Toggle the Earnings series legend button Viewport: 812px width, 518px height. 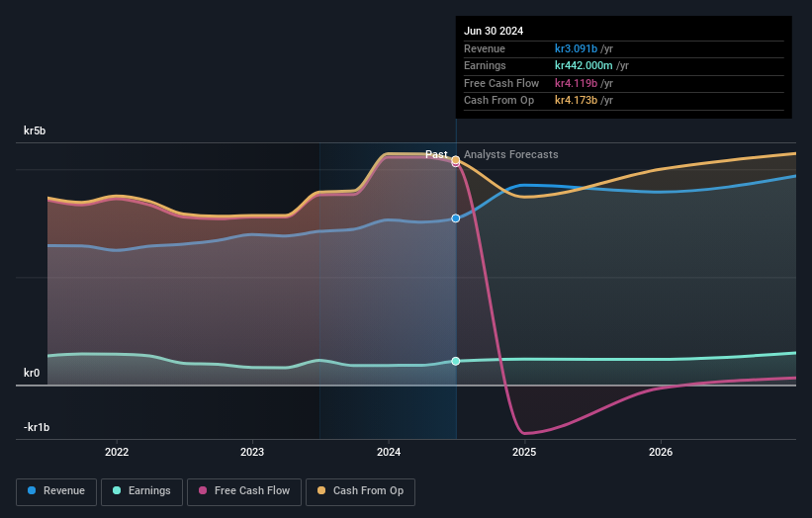[x=141, y=491]
